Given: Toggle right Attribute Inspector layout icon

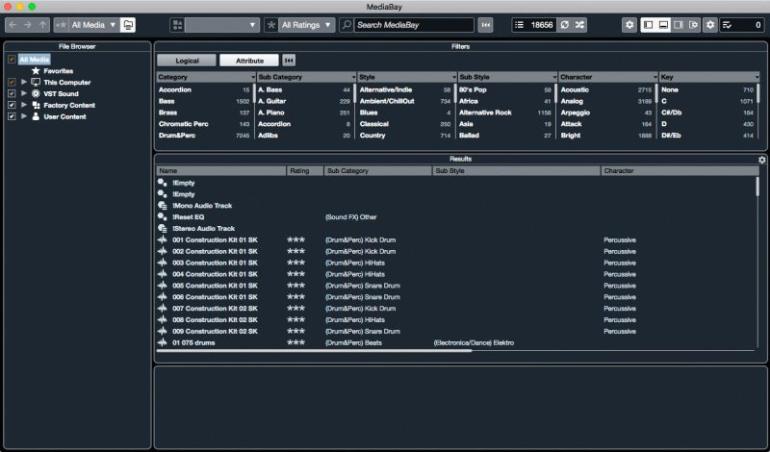Looking at the screenshot, I should pos(678,25).
